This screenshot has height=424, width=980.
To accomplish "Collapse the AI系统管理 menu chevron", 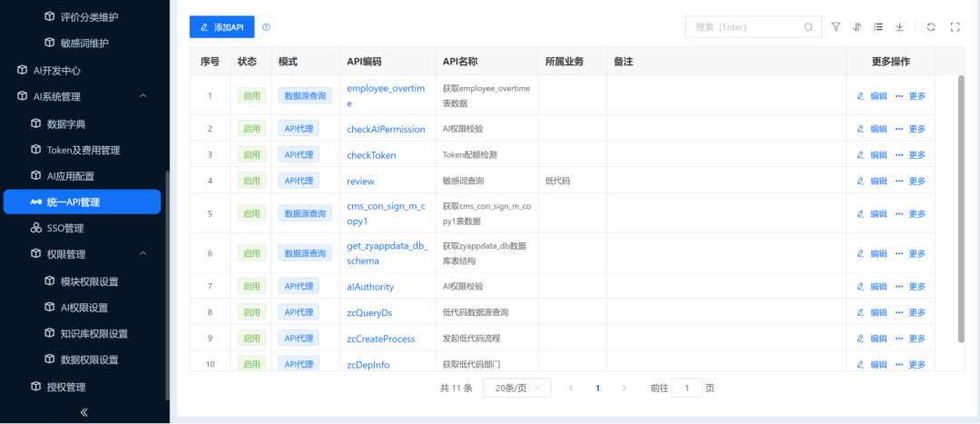I will click(x=143, y=95).
